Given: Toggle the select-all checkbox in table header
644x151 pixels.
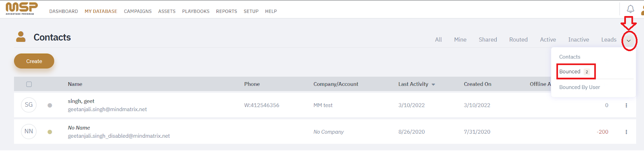Looking at the screenshot, I should 29,84.
